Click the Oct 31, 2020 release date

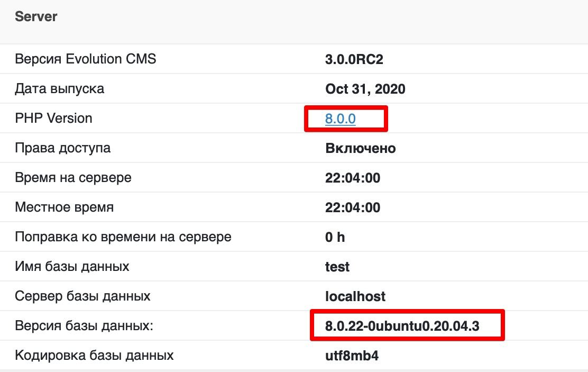365,89
